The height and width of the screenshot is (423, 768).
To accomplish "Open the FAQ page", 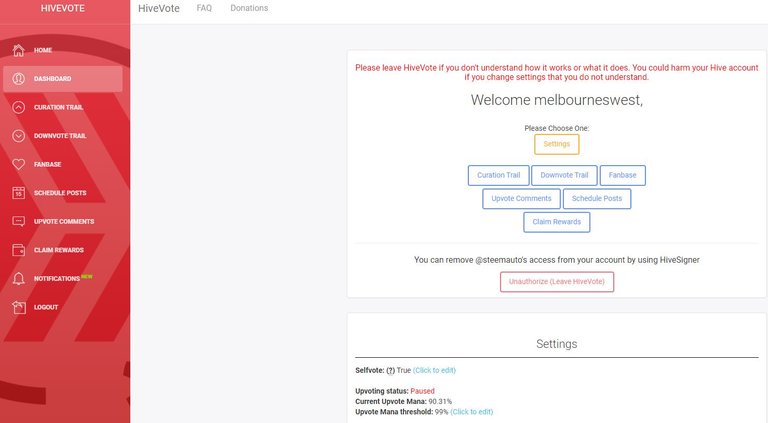I will 204,8.
